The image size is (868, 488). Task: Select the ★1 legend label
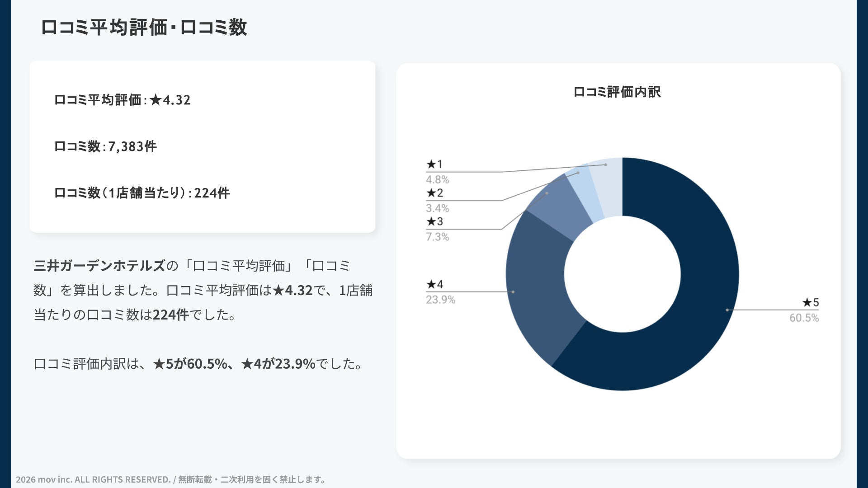pyautogui.click(x=434, y=164)
